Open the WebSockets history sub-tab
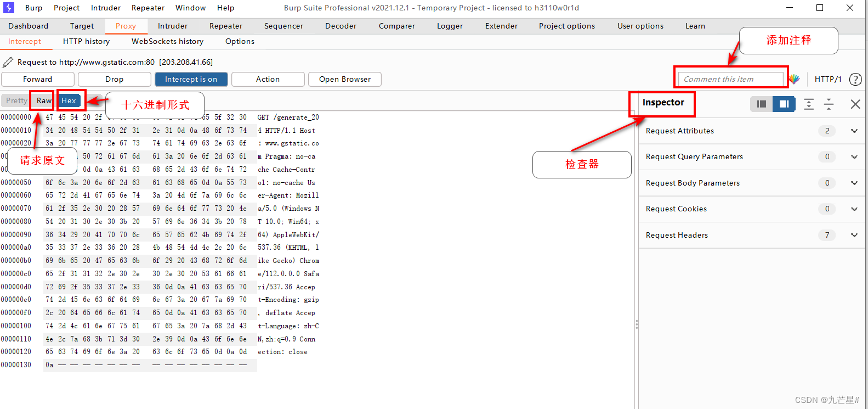Screen dimensions: 868x409 [x=167, y=41]
